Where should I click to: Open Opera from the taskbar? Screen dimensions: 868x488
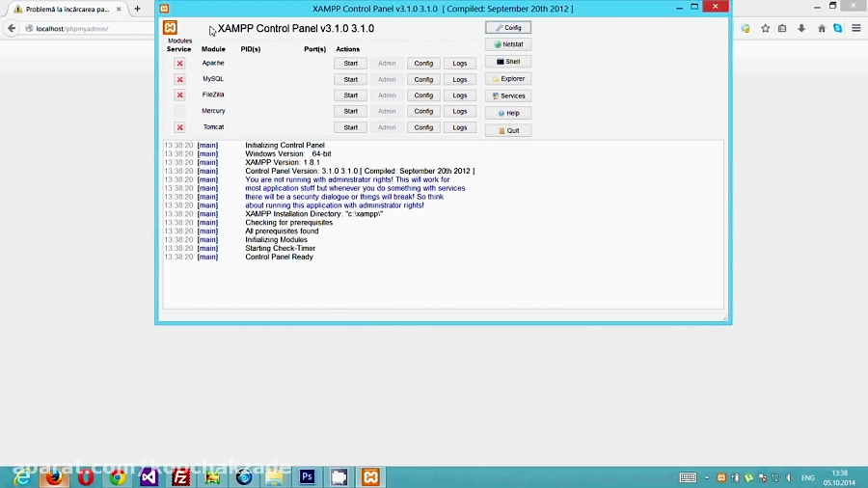[86, 477]
